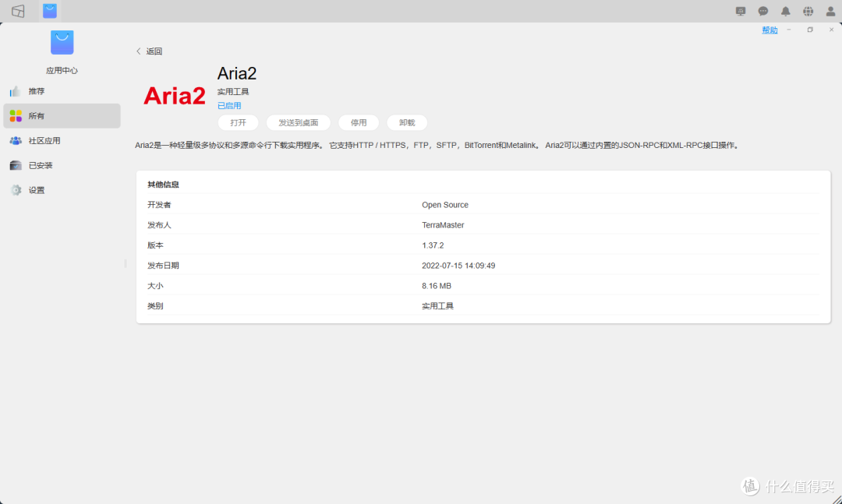Select the App Center taskbar icon
The width and height of the screenshot is (842, 504).
point(50,11)
